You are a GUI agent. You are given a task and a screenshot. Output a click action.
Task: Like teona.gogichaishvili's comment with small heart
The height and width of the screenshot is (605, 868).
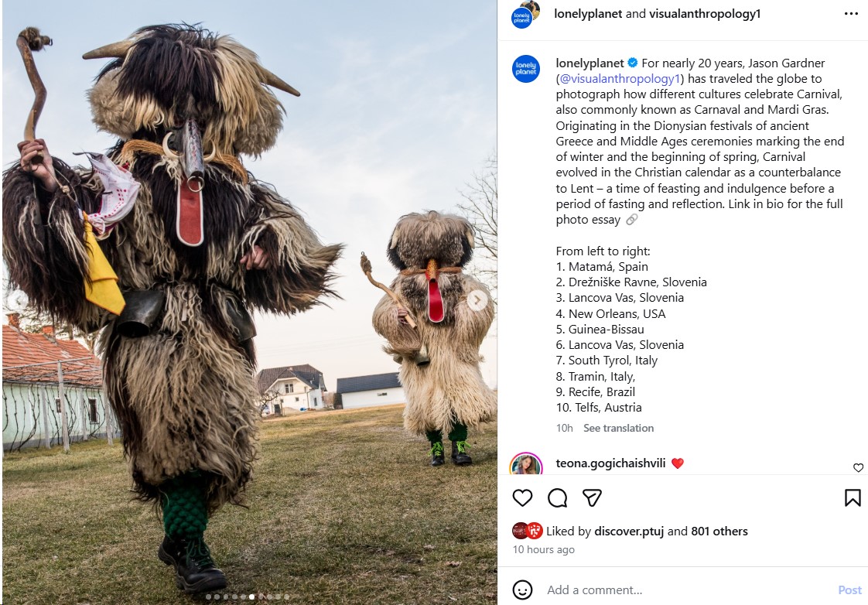coord(858,468)
